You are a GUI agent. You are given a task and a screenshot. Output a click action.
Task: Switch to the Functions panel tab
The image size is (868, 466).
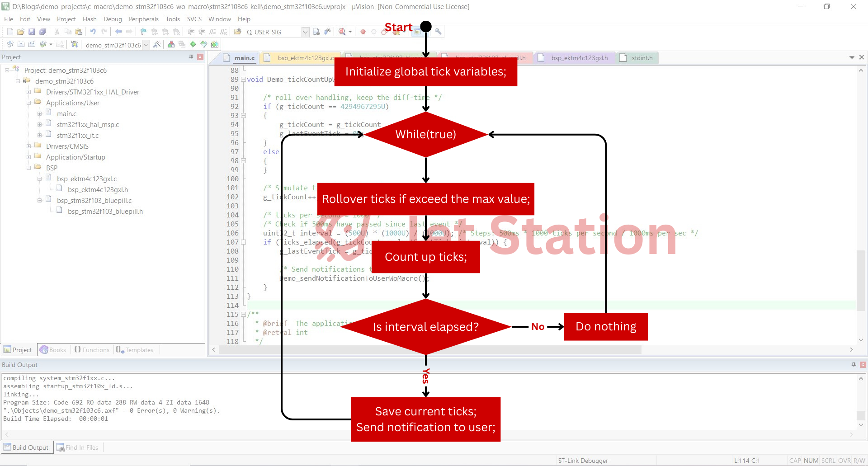coord(92,350)
